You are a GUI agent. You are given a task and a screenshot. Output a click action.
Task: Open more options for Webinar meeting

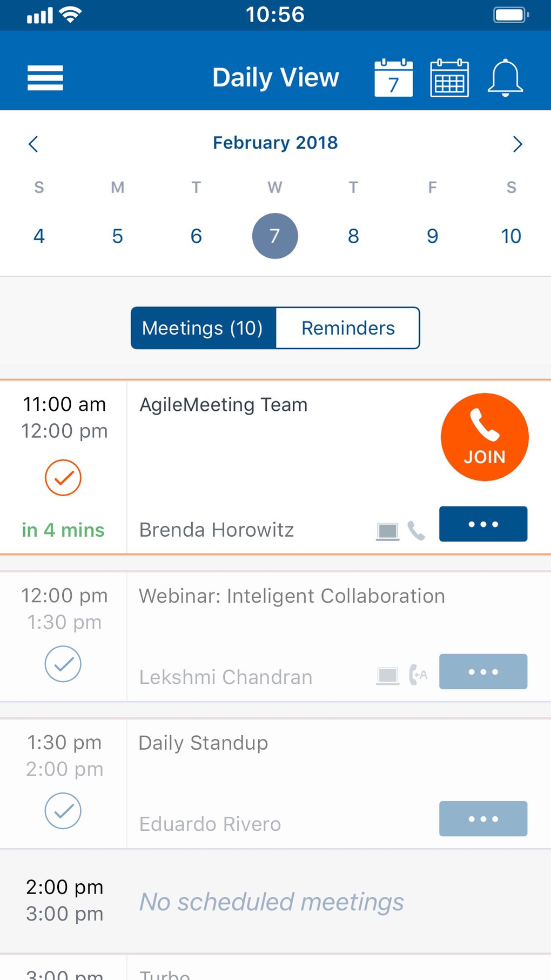click(x=483, y=671)
